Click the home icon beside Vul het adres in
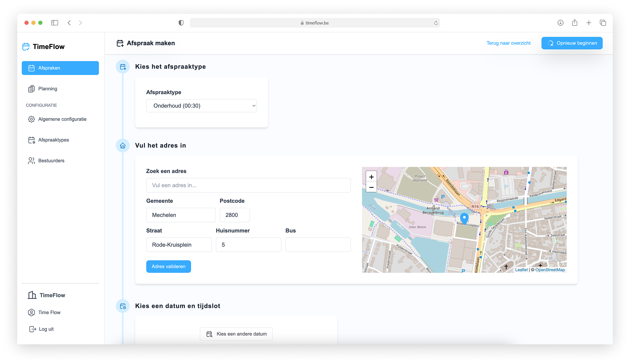 123,145
